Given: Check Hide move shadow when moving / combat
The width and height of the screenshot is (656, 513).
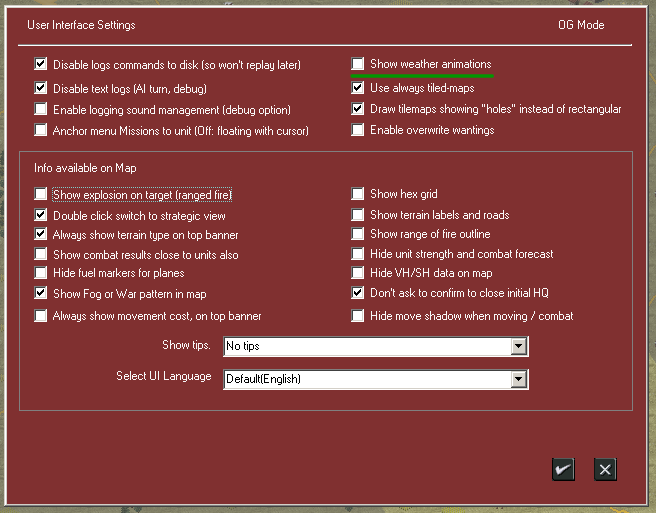Looking at the screenshot, I should pos(358,315).
